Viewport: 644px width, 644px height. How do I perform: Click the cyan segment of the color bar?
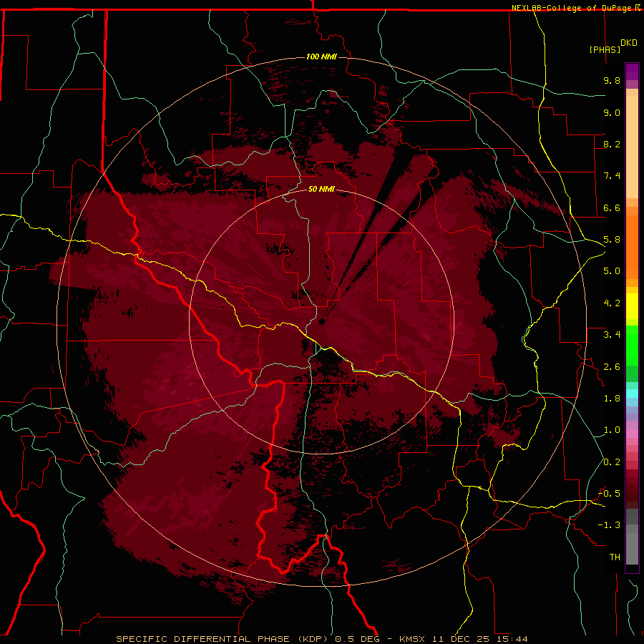(x=632, y=394)
